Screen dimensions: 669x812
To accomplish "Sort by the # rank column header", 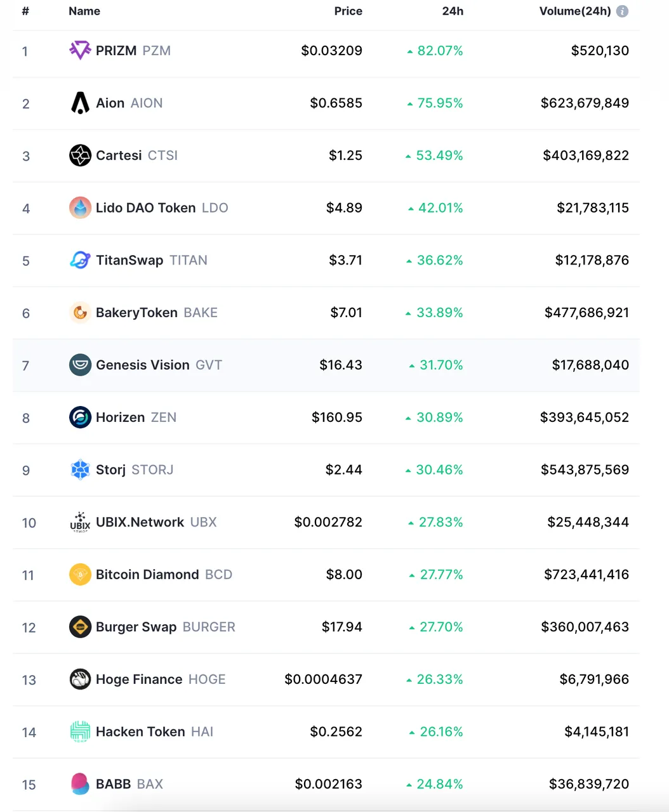I will [25, 11].
